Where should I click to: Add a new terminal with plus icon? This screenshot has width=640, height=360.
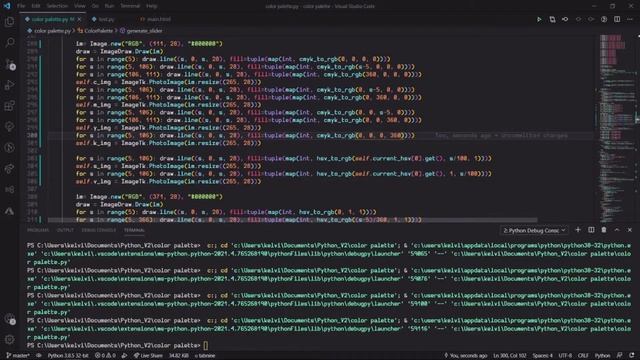coord(578,230)
